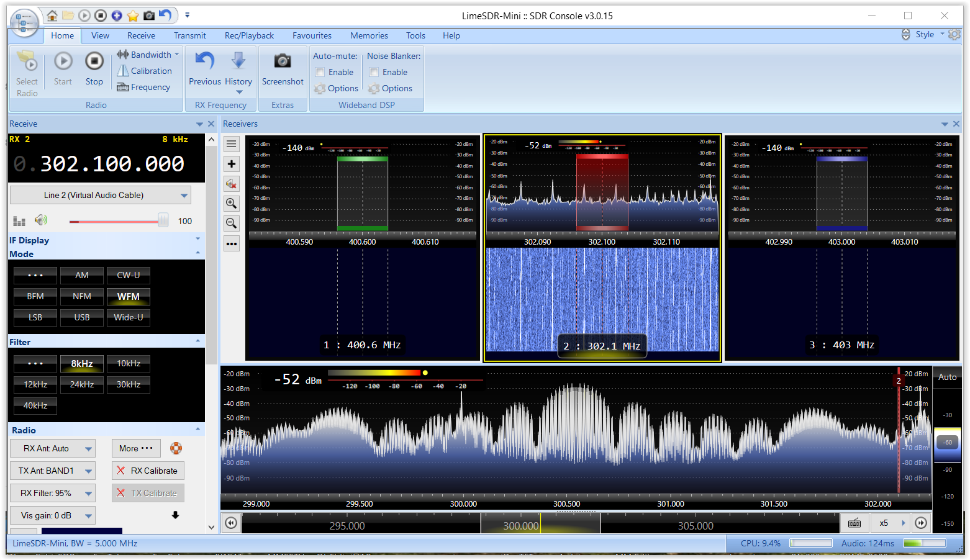Collapse the Mode section

coord(198,253)
